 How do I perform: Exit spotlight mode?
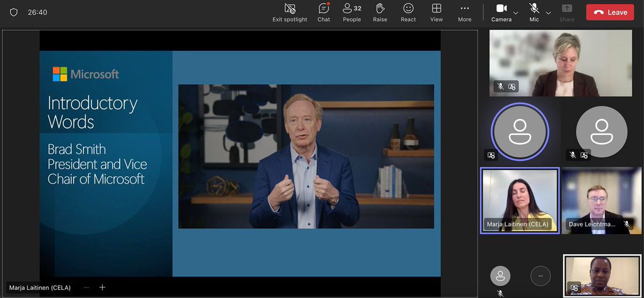pyautogui.click(x=290, y=12)
